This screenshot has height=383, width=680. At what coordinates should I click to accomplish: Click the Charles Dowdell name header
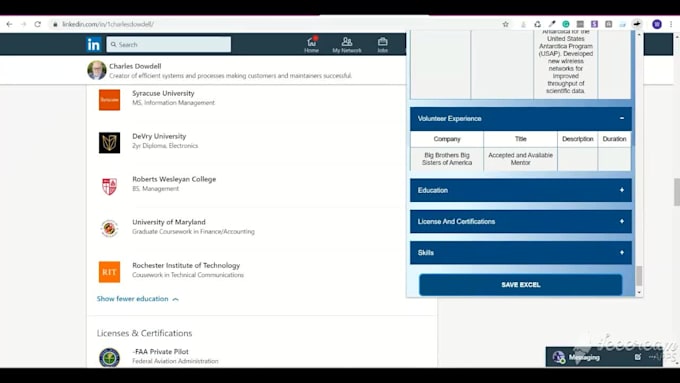coord(135,66)
